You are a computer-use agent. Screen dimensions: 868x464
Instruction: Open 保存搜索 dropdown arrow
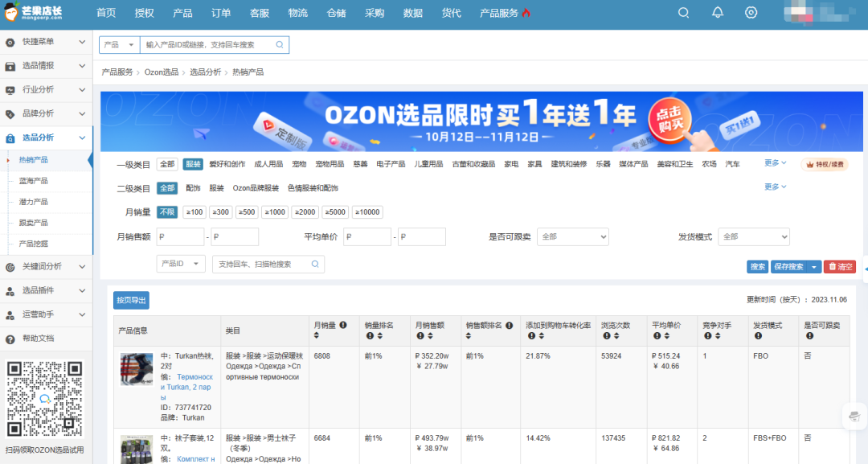click(813, 267)
